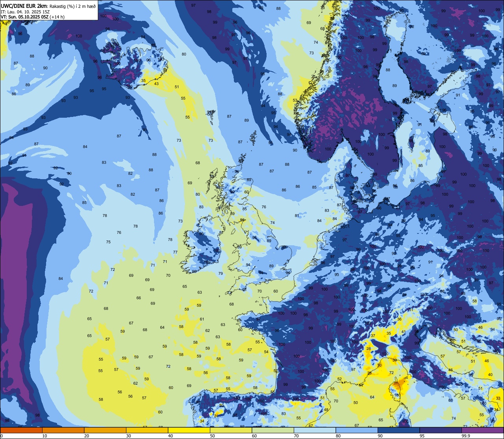Select the light blue legend segment 70 to 80
This screenshot has height=439, width=504.
315,430
